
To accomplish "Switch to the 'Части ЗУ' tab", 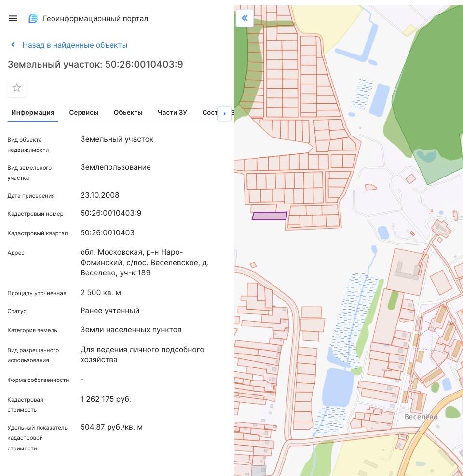I will click(172, 112).
